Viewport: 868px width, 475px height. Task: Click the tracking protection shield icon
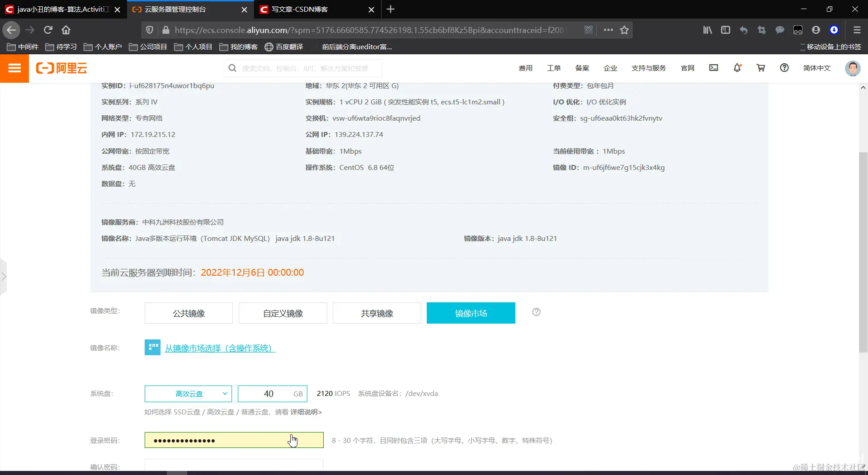click(x=150, y=30)
